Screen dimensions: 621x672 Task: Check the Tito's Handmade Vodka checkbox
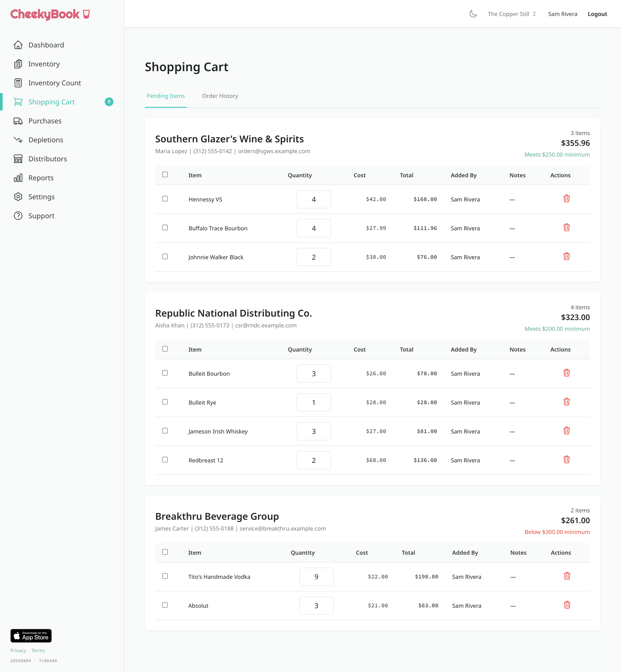click(165, 576)
